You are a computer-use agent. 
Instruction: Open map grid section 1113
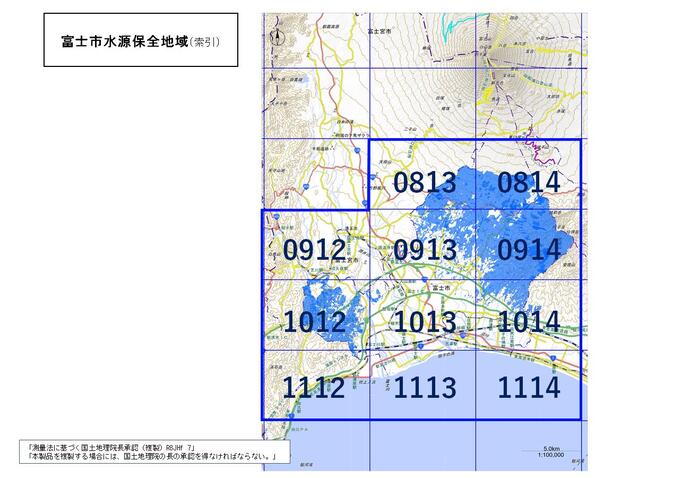(422, 385)
